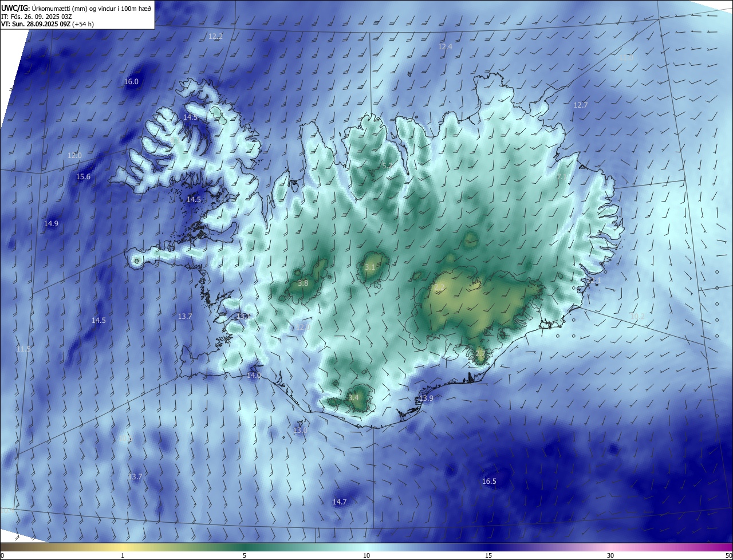Click the 14.7 value label on the map
Image resolution: width=733 pixels, height=560 pixels.
tap(340, 502)
